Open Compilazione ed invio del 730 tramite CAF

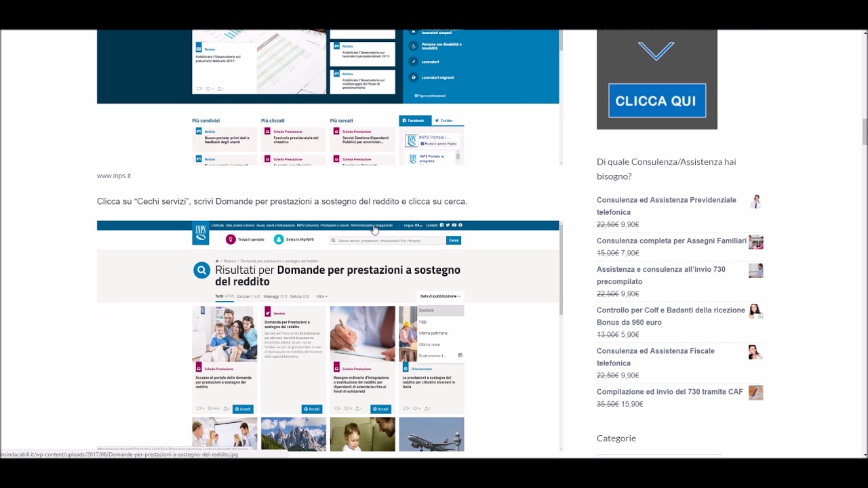coord(670,392)
